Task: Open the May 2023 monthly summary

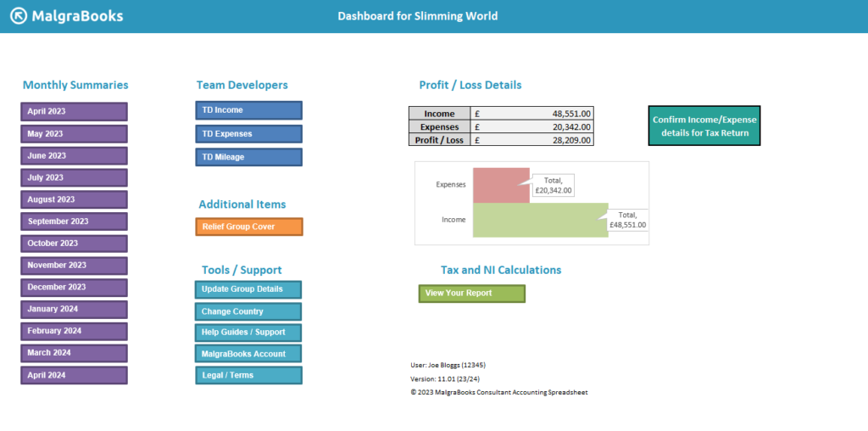Action: (x=75, y=134)
